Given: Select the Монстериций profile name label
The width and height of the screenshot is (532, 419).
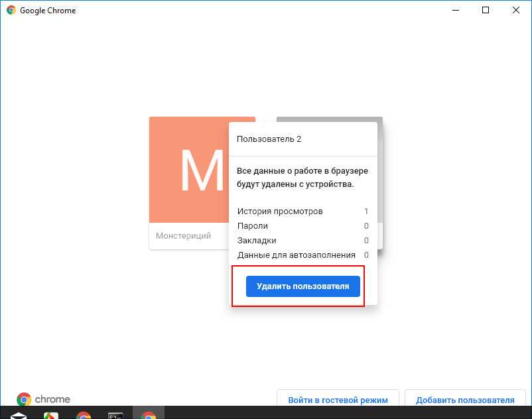Looking at the screenshot, I should [183, 235].
